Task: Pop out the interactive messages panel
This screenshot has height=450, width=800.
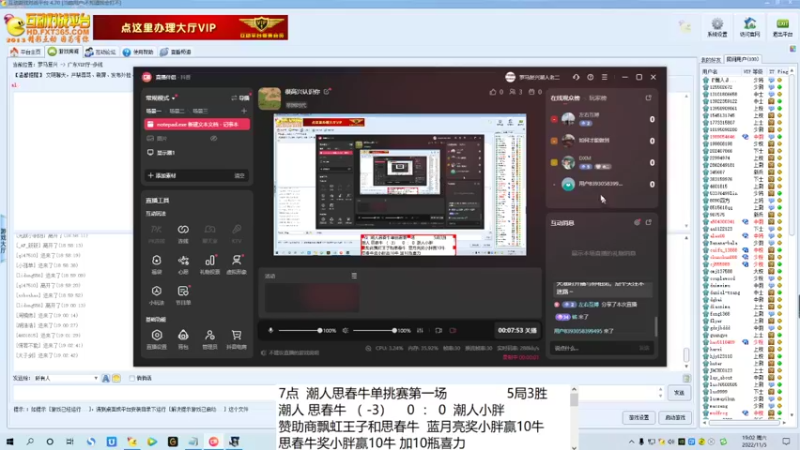Action: (x=648, y=222)
